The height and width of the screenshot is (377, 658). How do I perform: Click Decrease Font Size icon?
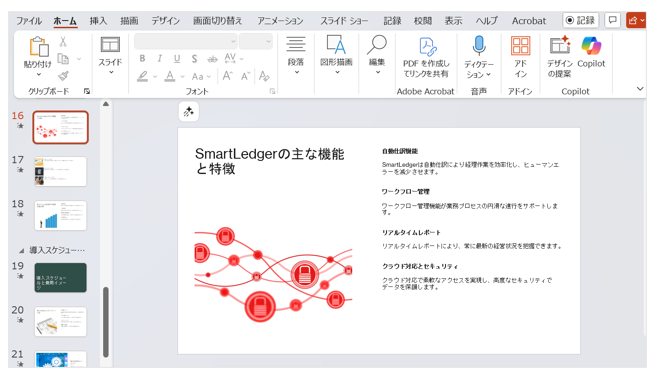tap(245, 76)
